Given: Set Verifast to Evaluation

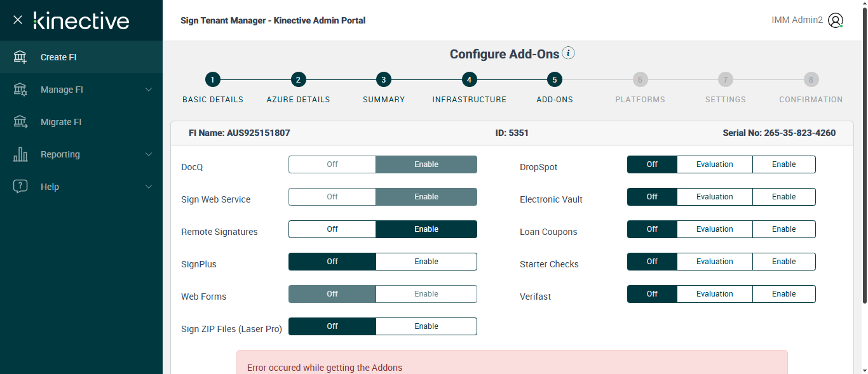Looking at the screenshot, I should (x=715, y=294).
